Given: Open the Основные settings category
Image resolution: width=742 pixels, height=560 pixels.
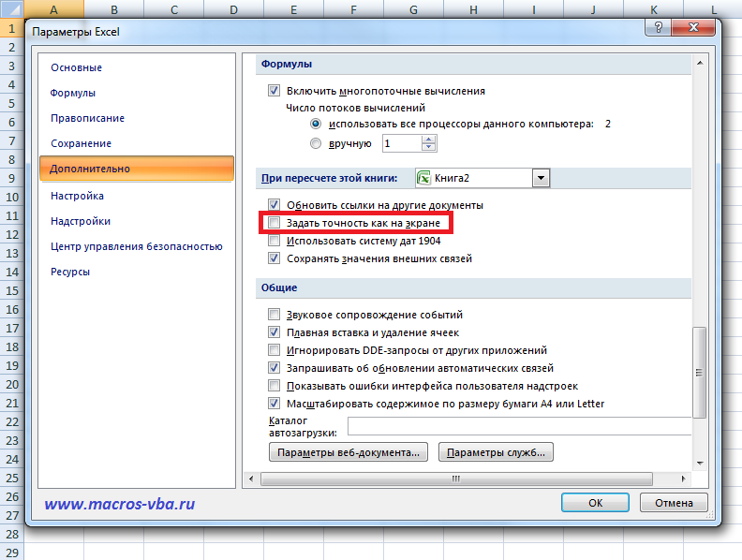Looking at the screenshot, I should [76, 67].
